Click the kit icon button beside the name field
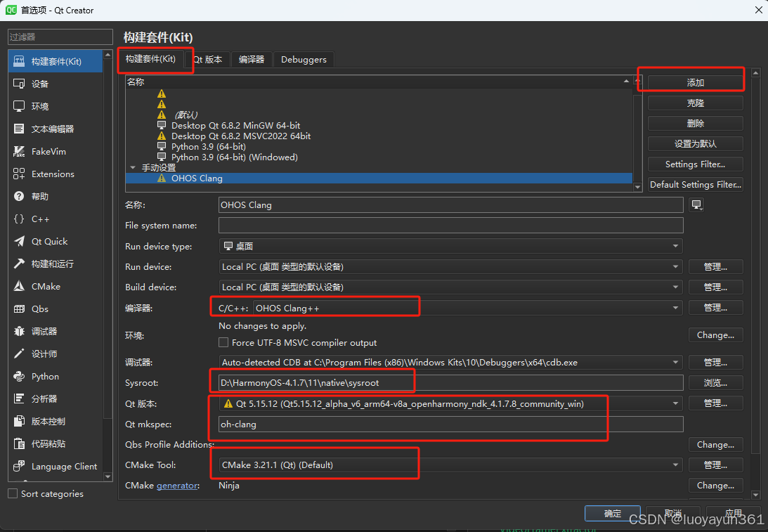Image resolution: width=768 pixels, height=532 pixels. [696, 205]
